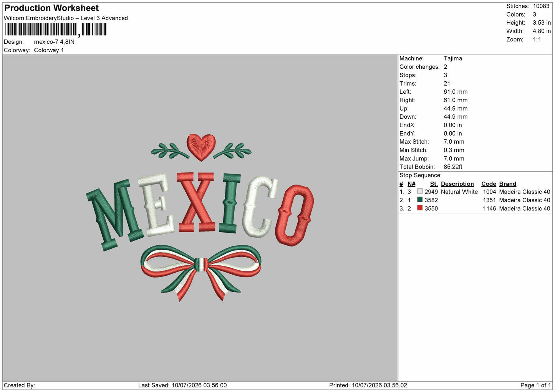Click 'Wilcom EmbroideryStudio – Level 3 Advanced' text
The height and width of the screenshot is (392, 555).
66,18
